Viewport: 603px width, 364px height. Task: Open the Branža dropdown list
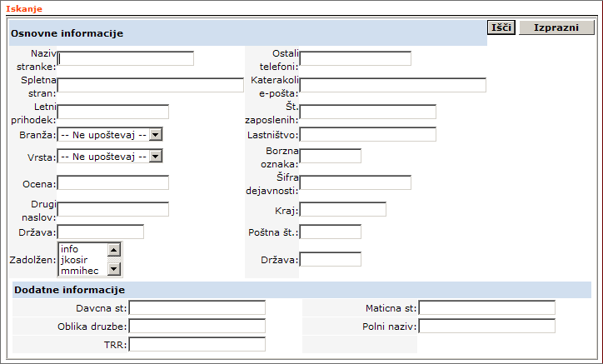(109, 134)
